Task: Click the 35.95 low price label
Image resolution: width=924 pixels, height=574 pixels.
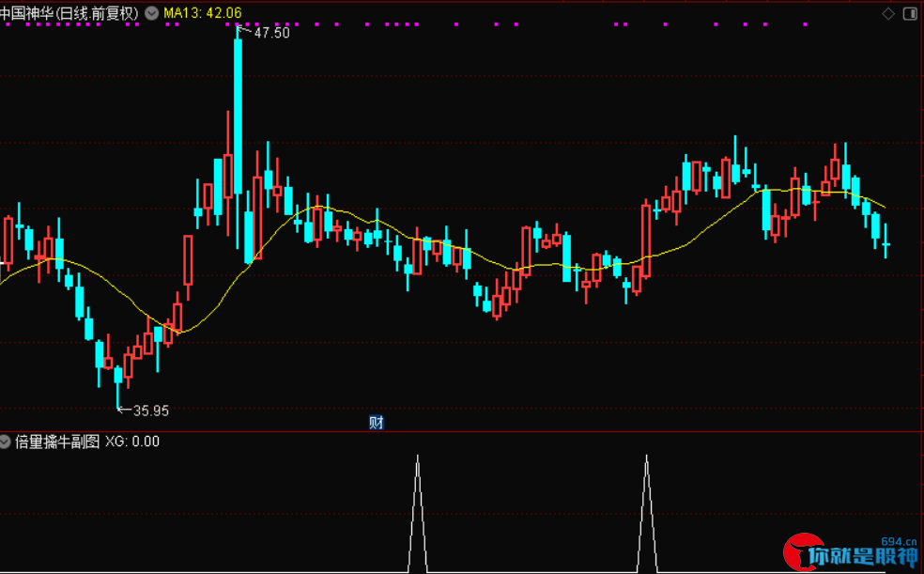Action: point(151,411)
